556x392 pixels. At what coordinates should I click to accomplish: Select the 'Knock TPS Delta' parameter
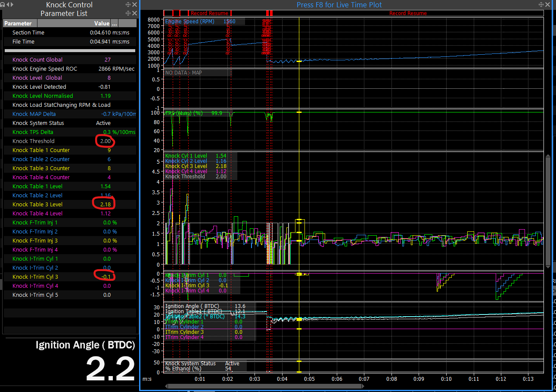[x=70, y=132]
